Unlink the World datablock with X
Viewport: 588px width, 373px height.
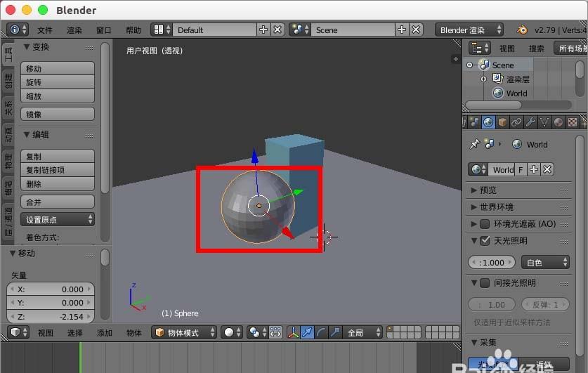click(547, 169)
